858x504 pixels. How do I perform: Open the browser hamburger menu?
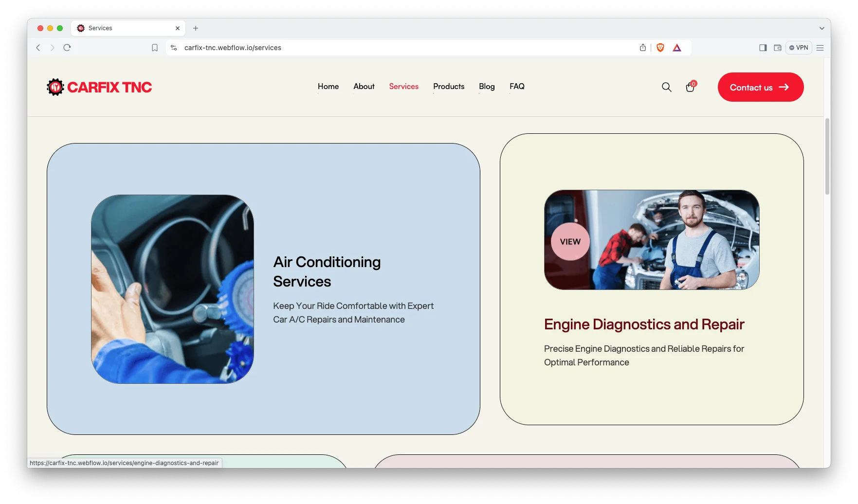820,48
